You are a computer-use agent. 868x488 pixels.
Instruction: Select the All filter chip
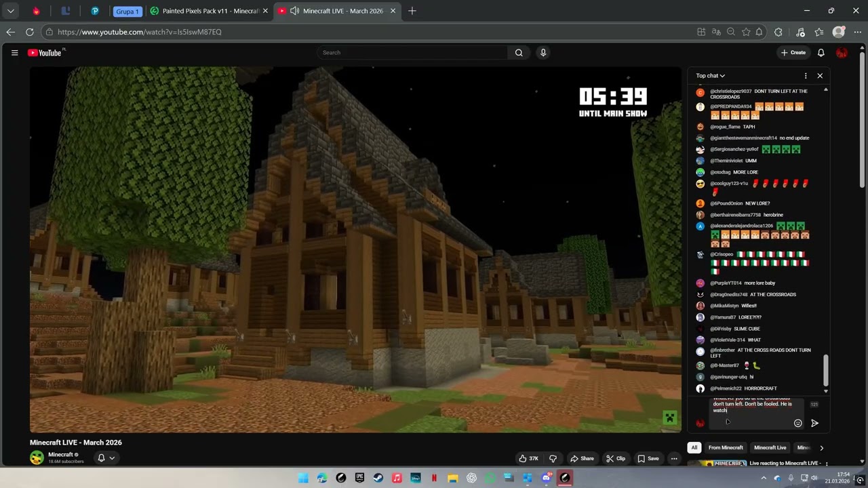pos(694,447)
